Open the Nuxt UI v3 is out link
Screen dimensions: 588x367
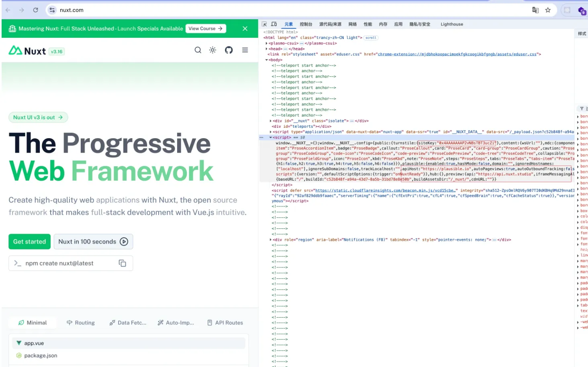pyautogui.click(x=38, y=117)
